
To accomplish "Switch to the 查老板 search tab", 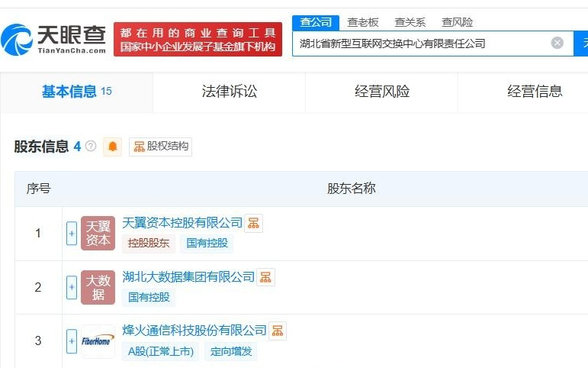I will click(362, 23).
